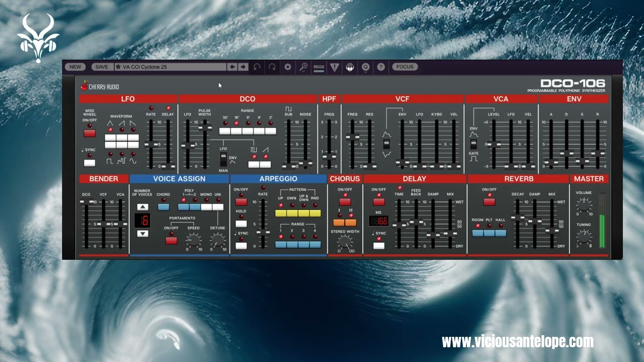Decrease number of voices with down arrow
This screenshot has height=362, width=644.
click(x=143, y=233)
